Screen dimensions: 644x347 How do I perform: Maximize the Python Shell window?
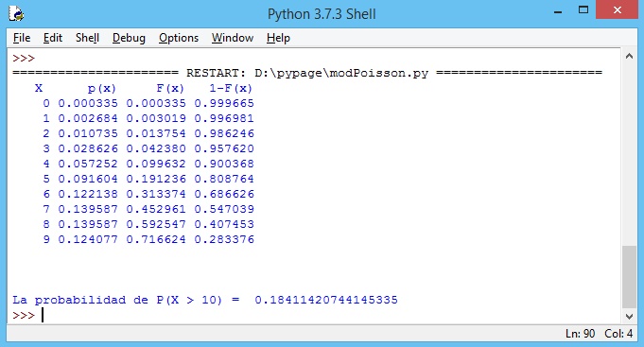(583, 10)
